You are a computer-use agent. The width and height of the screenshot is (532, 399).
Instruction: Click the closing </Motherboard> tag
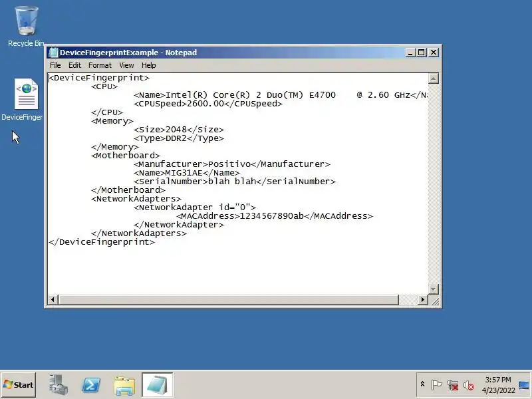tap(128, 190)
